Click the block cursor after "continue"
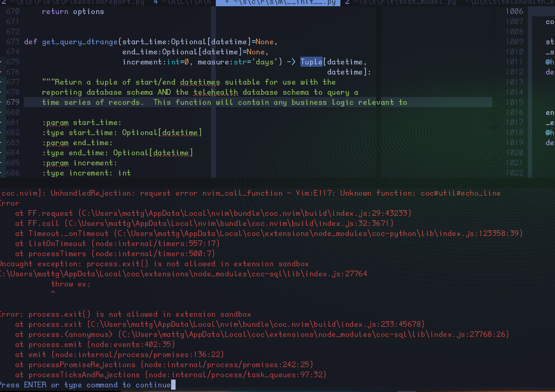The width and height of the screenshot is (555, 392). click(x=173, y=385)
